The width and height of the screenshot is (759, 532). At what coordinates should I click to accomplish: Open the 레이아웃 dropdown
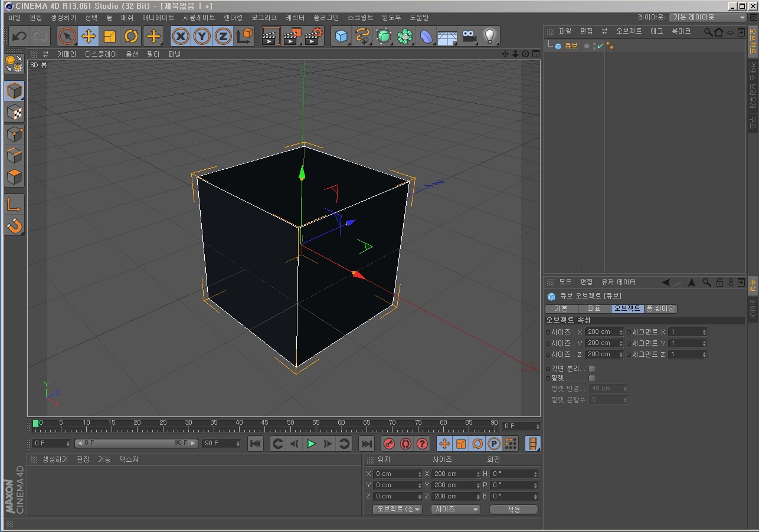click(x=708, y=18)
